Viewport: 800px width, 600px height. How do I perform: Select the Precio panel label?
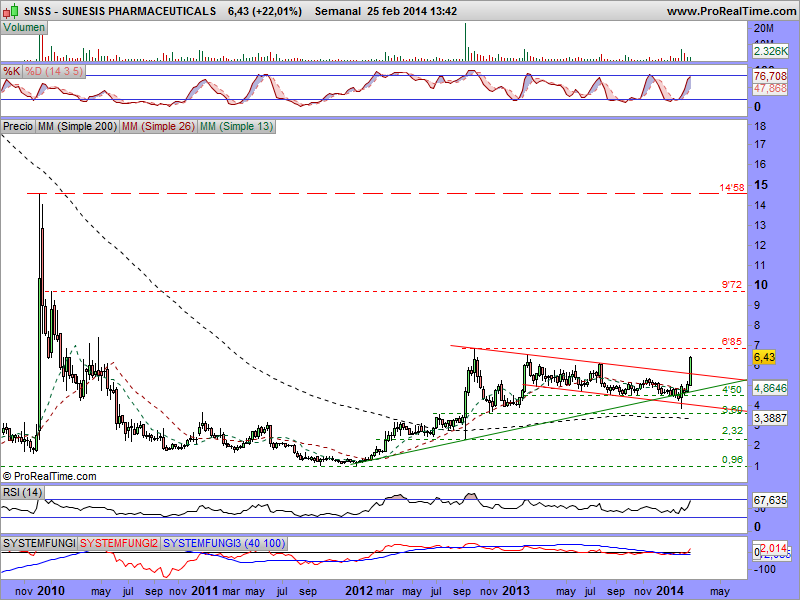(x=18, y=126)
